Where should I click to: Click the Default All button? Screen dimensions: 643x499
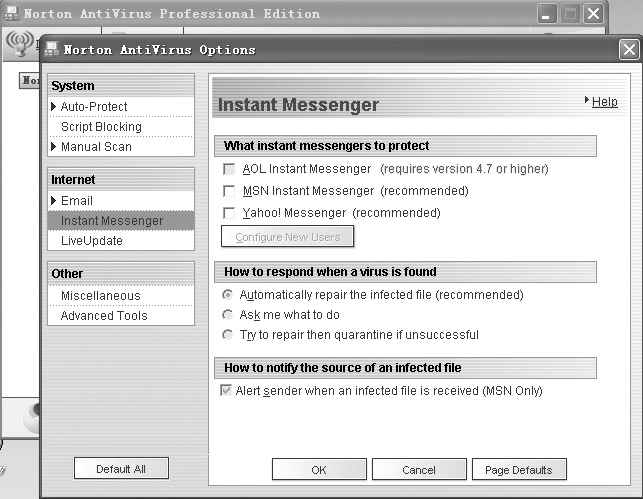tap(121, 468)
